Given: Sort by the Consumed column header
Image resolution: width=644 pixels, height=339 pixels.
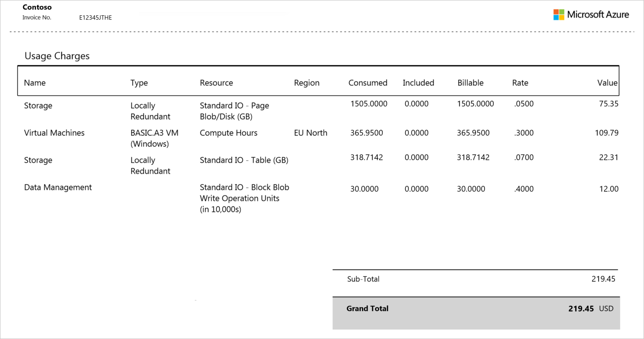Looking at the screenshot, I should [368, 82].
